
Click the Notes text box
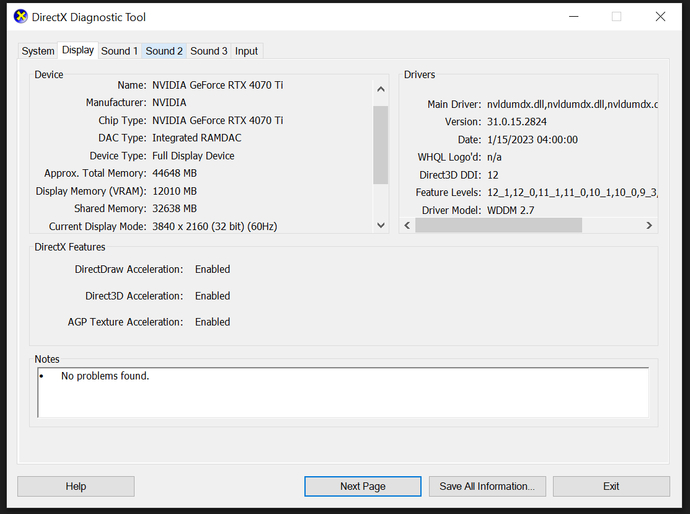click(343, 393)
